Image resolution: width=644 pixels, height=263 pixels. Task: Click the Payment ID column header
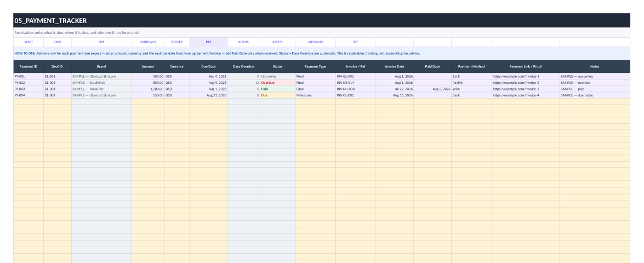tap(29, 66)
